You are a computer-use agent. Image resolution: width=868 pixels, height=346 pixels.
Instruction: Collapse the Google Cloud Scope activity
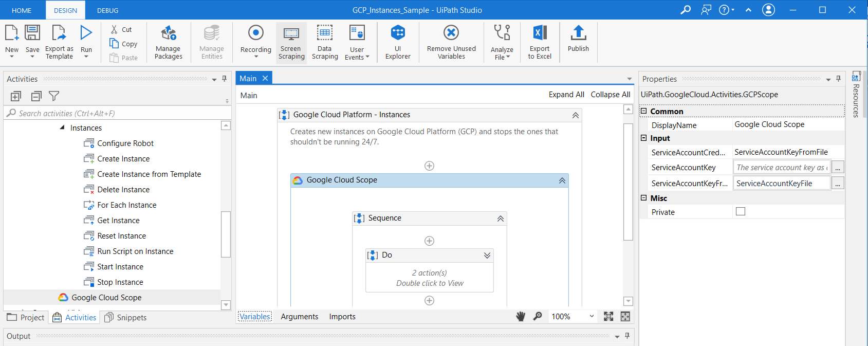[x=562, y=180]
